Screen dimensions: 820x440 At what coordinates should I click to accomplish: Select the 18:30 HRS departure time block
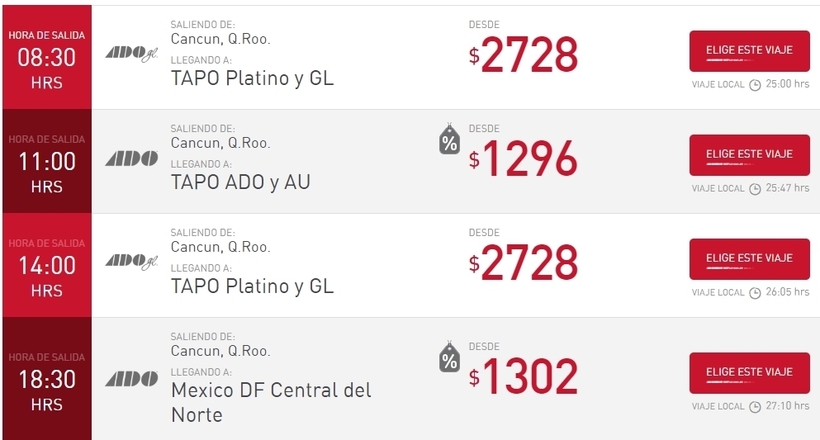point(47,379)
